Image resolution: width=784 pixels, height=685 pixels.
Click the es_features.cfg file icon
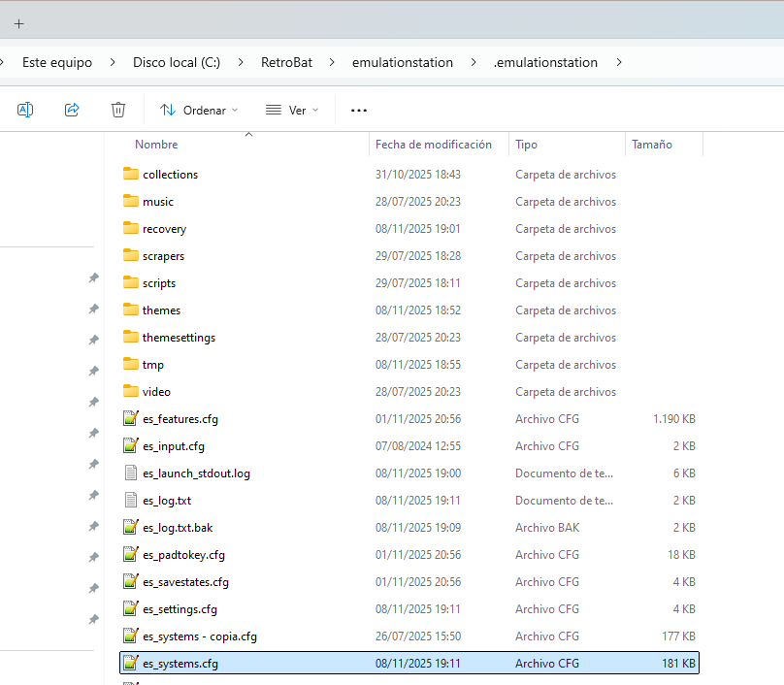click(x=131, y=419)
